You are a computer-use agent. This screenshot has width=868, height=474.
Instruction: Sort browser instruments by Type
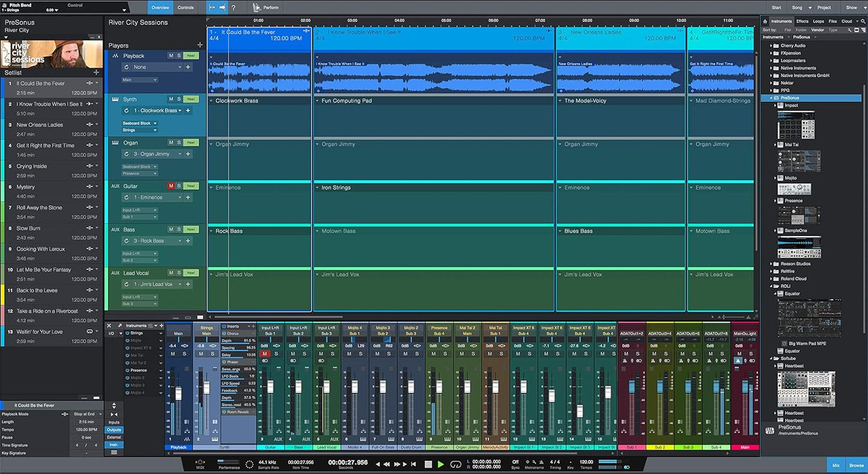click(x=833, y=29)
